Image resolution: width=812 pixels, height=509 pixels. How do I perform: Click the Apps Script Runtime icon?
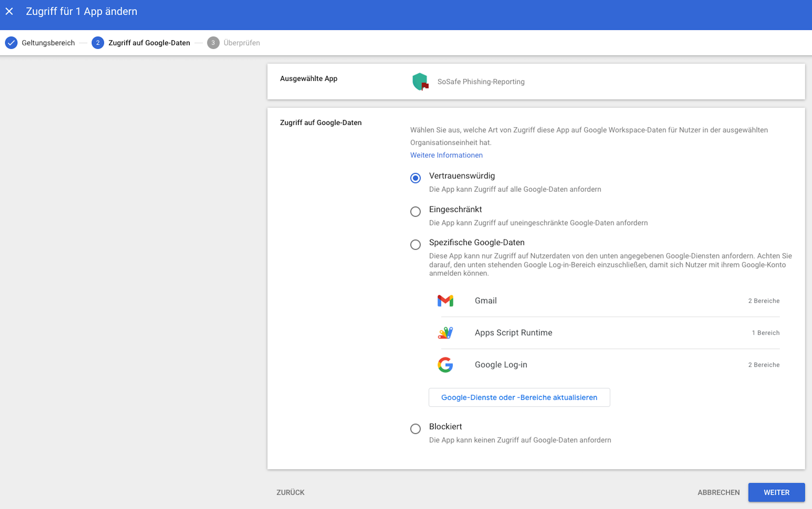(x=445, y=333)
